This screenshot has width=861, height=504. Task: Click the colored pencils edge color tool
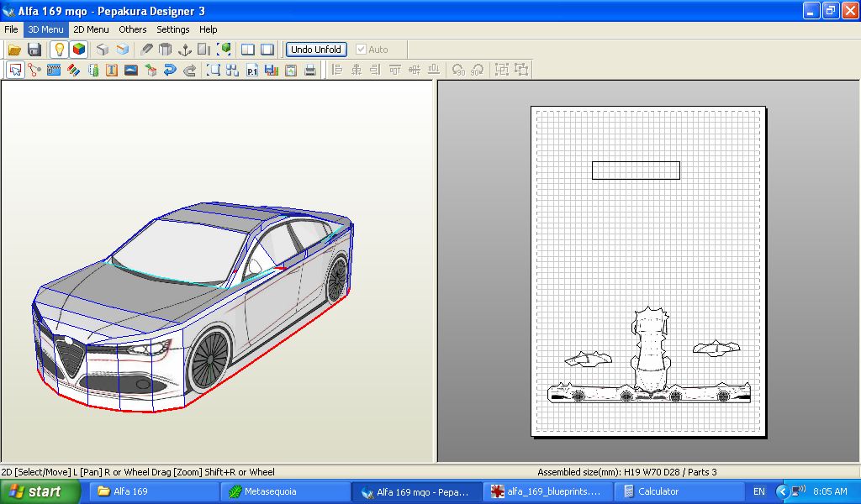[73, 71]
